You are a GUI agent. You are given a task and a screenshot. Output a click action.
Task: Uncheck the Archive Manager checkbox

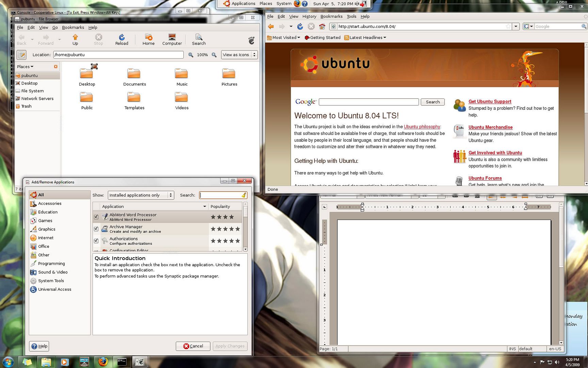[96, 229]
